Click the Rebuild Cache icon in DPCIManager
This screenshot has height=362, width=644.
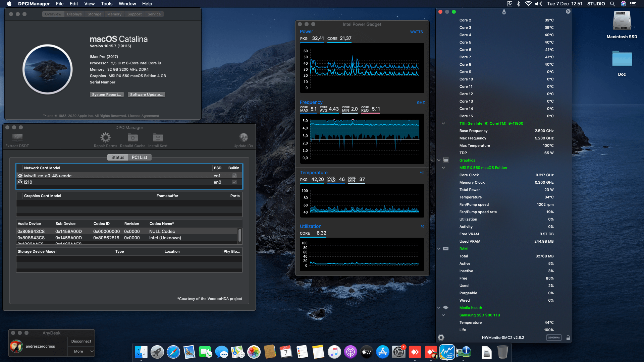pos(132,137)
